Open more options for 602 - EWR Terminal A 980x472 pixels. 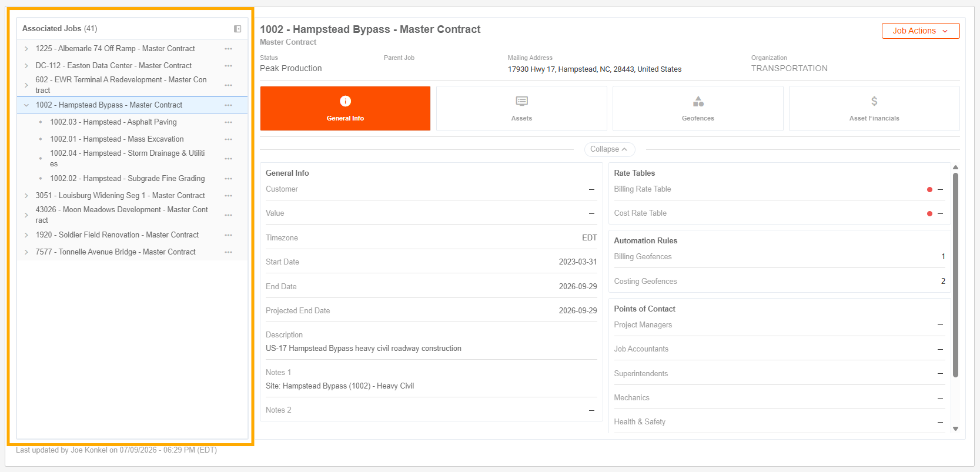coord(228,85)
